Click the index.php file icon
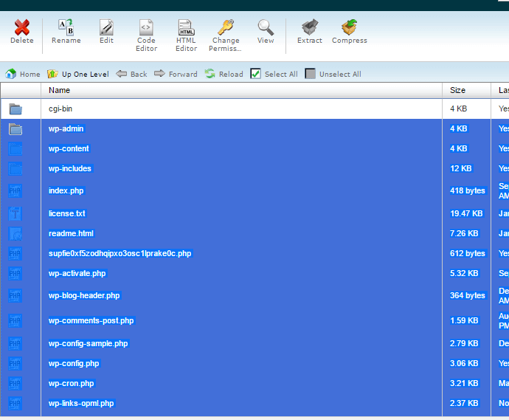Image resolution: width=509 pixels, height=420 pixels. click(15, 191)
